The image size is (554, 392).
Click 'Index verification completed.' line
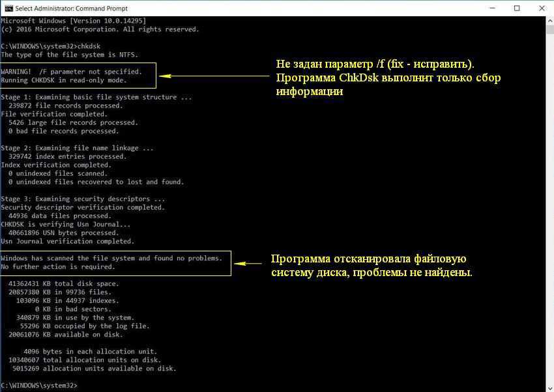pyautogui.click(x=56, y=165)
